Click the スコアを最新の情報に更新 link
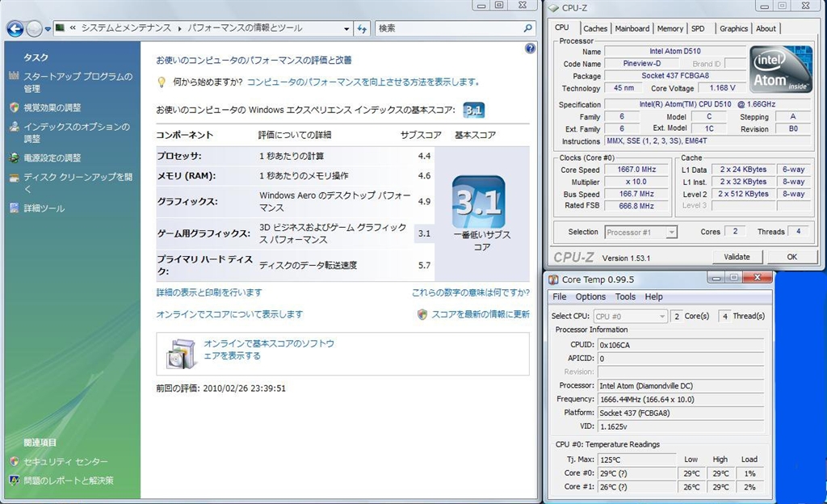This screenshot has height=504, width=827. (480, 314)
